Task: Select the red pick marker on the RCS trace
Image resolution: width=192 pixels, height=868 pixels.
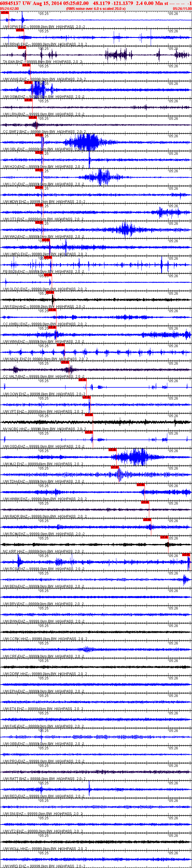Action: click(186, 555)
